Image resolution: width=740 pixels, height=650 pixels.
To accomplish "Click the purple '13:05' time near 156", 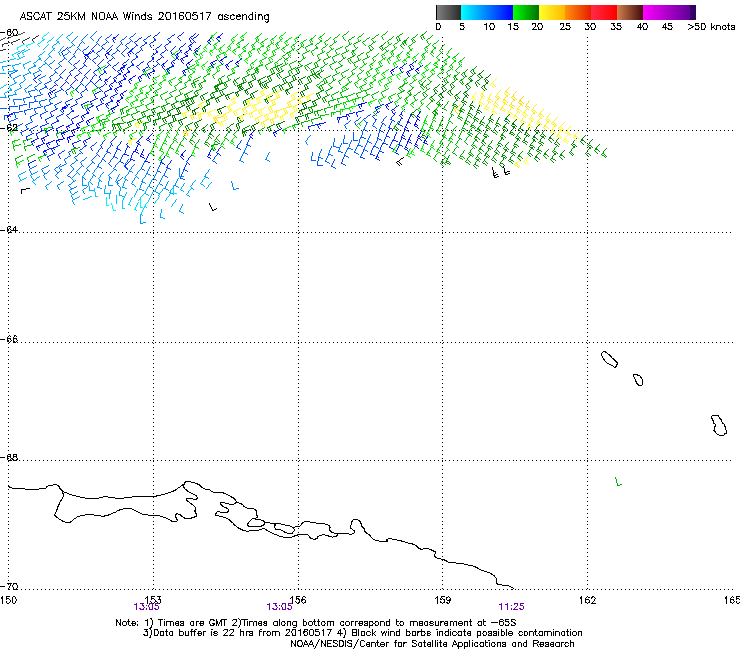I will pos(279,607).
